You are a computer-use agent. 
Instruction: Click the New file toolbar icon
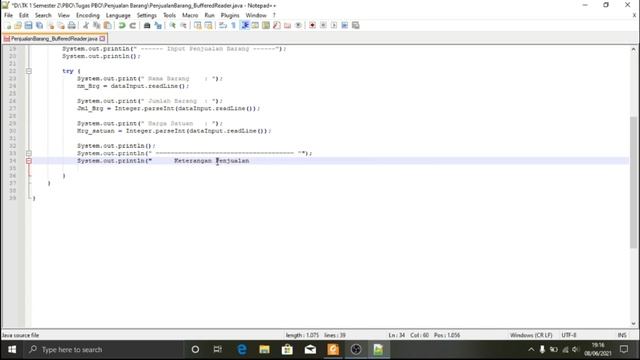point(8,25)
